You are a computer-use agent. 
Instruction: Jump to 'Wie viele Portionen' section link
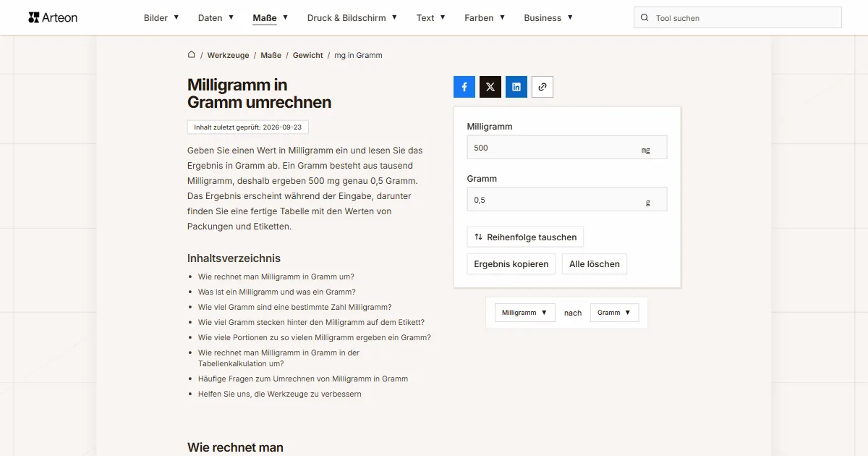coord(315,337)
